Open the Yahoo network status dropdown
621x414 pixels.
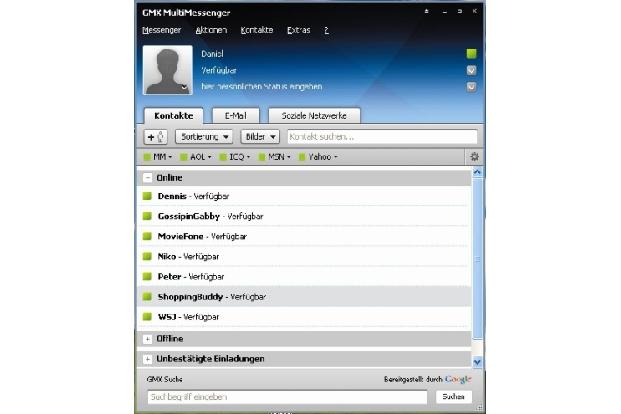pos(318,157)
